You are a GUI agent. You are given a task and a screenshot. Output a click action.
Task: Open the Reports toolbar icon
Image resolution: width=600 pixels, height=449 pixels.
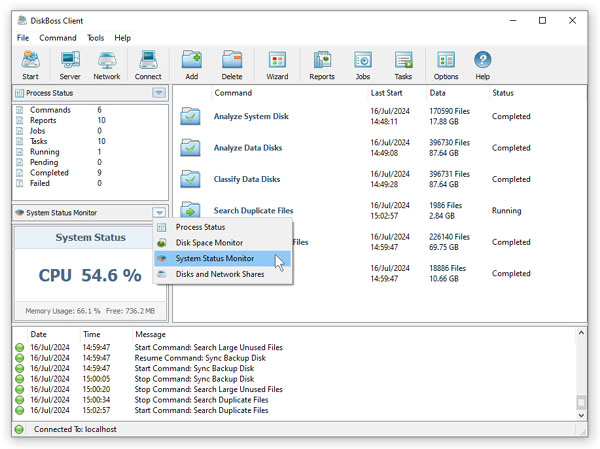[322, 65]
